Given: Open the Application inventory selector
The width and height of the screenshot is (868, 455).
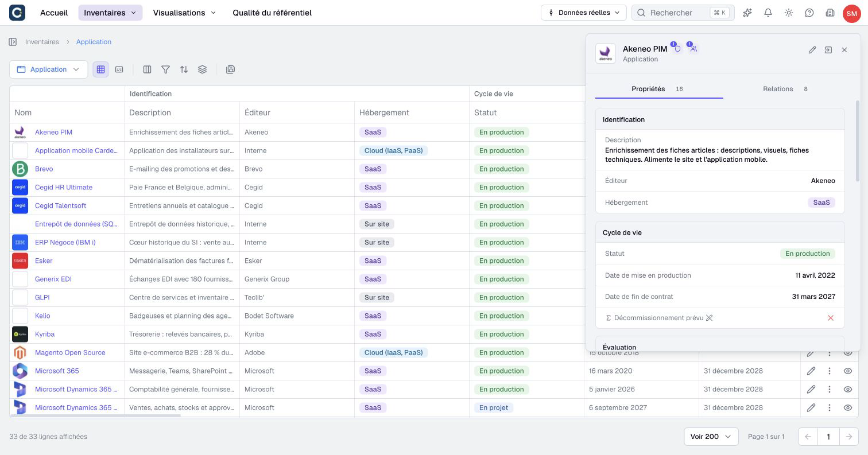Looking at the screenshot, I should 48,69.
